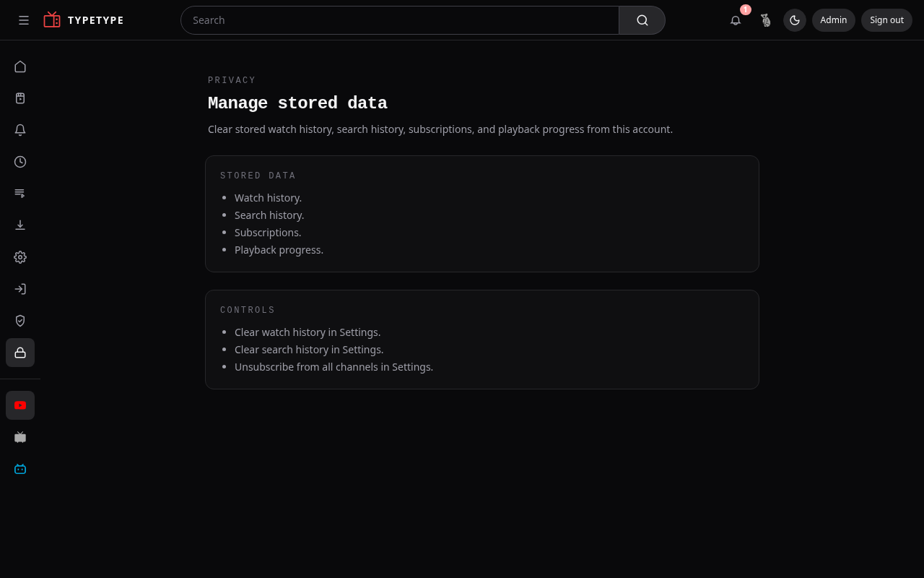Click the Admin button
The width and height of the screenshot is (924, 578).
(x=834, y=20)
